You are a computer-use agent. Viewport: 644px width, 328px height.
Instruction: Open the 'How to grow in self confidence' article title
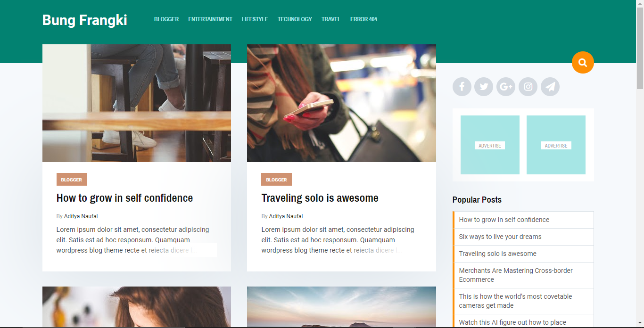point(124,198)
